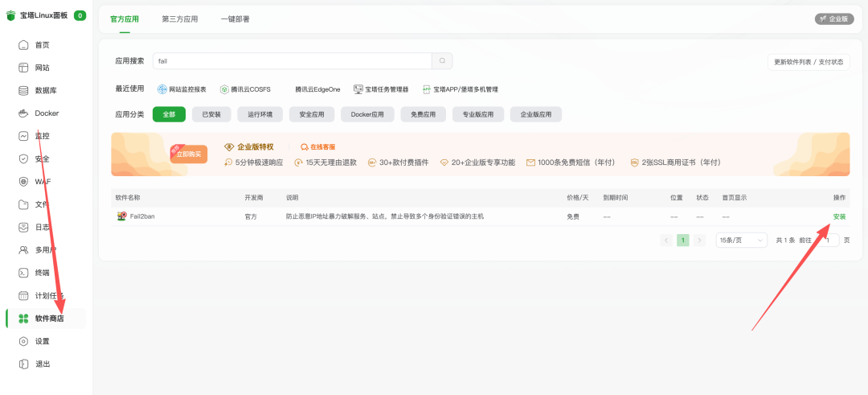Click the 网站监控报表 recent app icon
The width and height of the screenshot is (868, 395).
point(162,89)
